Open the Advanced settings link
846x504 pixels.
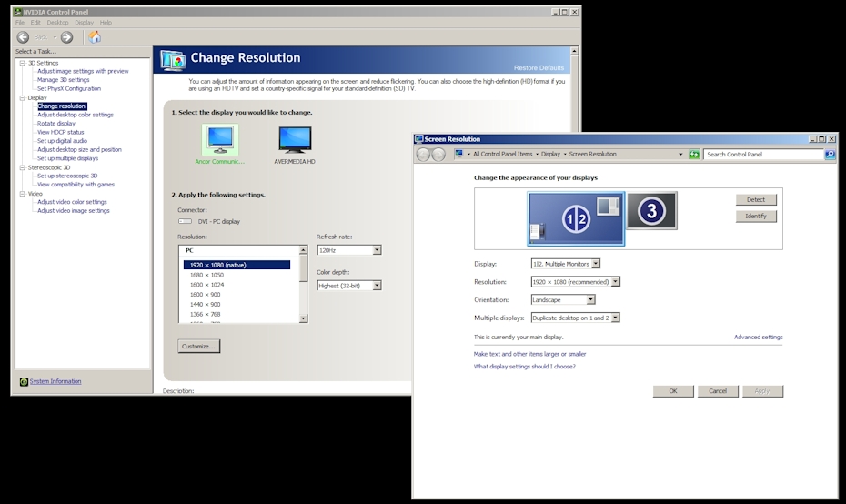coord(758,338)
